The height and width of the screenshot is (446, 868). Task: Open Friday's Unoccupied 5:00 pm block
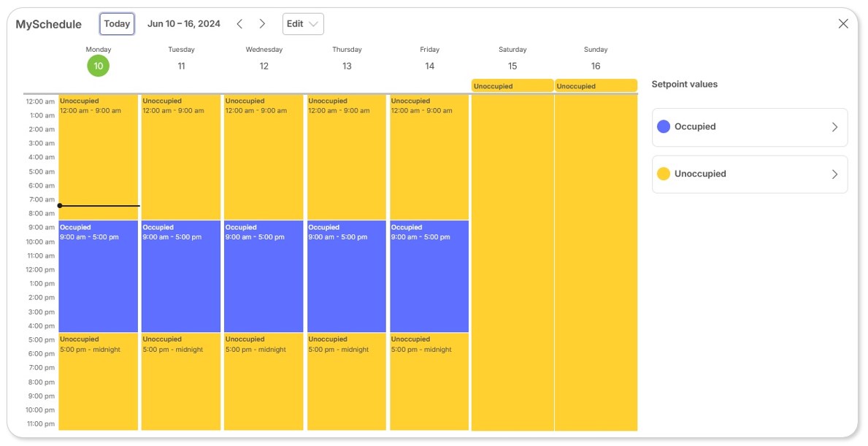tap(429, 382)
